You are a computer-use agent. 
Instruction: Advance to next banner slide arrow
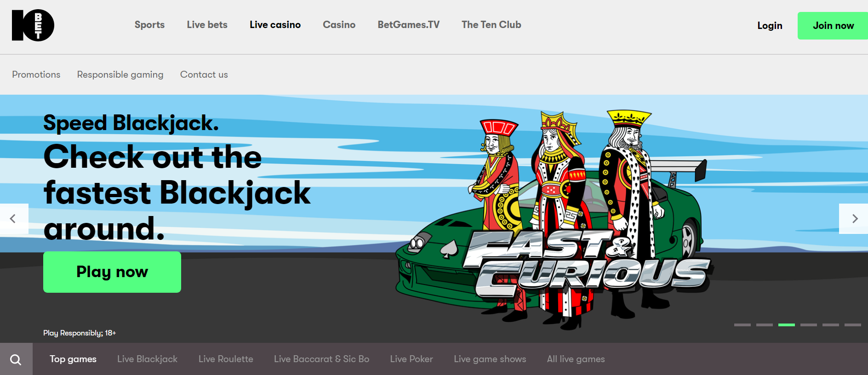coord(854,219)
